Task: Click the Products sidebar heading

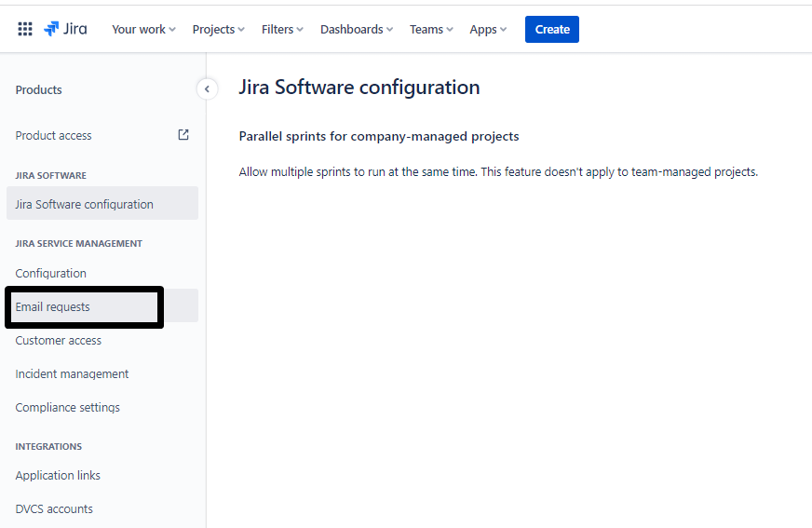Action: [38, 90]
